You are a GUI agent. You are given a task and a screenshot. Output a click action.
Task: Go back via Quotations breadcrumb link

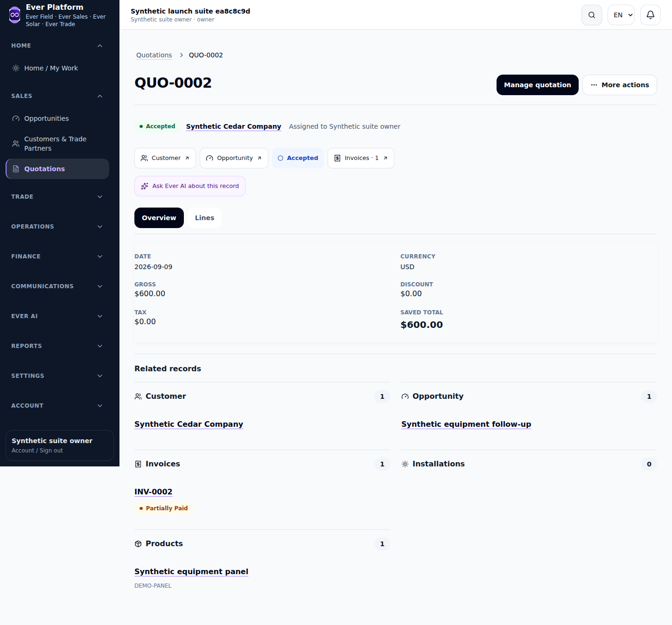pos(154,55)
